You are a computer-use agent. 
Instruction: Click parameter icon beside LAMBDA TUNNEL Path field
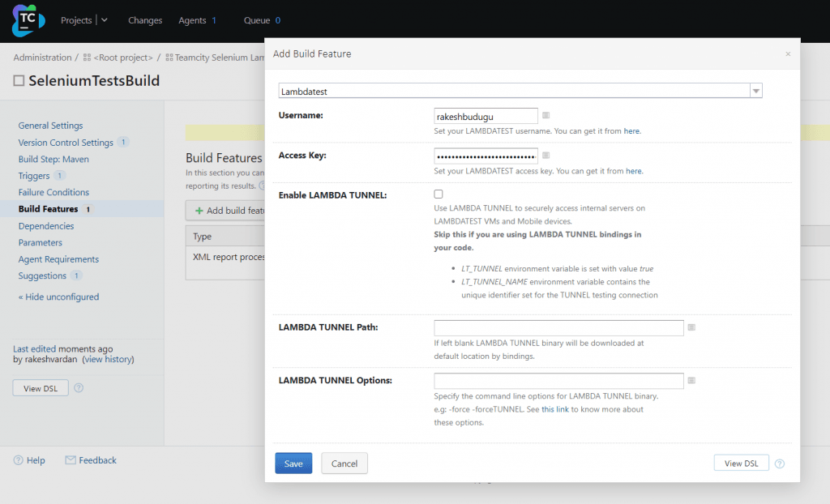tap(691, 327)
